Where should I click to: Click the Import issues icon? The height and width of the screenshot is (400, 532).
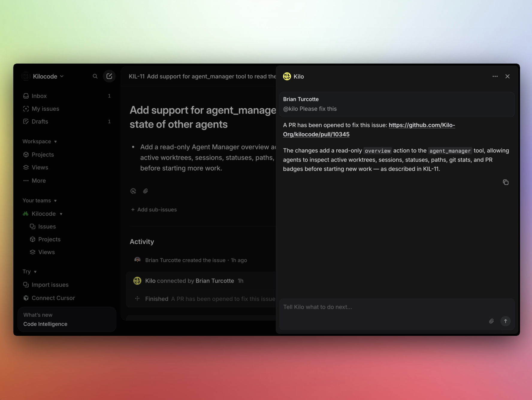(x=26, y=285)
